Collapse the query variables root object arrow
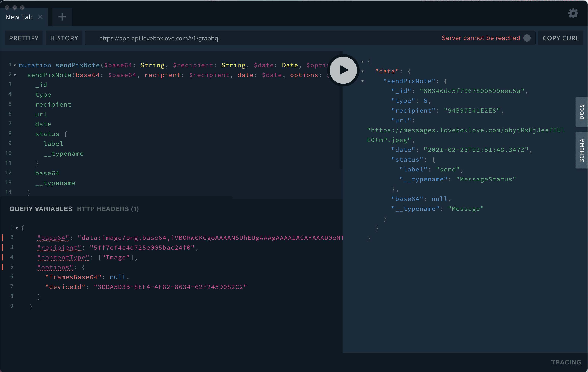Viewport: 588px width, 372px height. coord(17,228)
